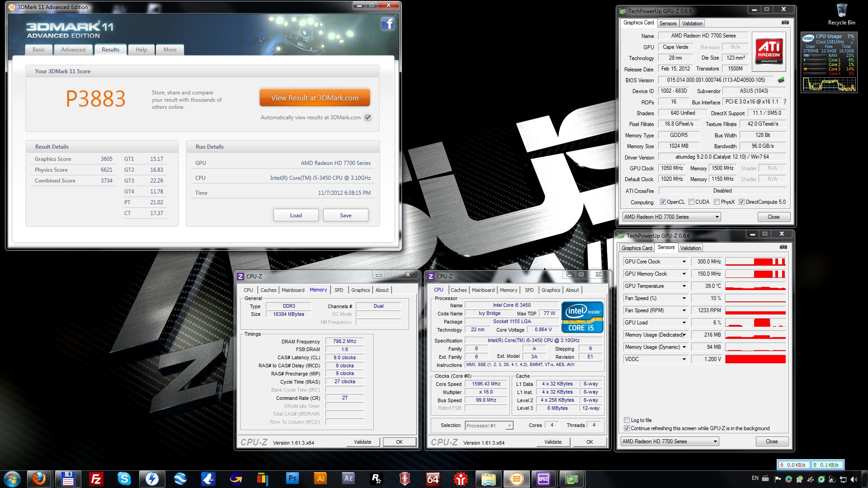Toggle automatically view results at 3DMark.com

(368, 117)
